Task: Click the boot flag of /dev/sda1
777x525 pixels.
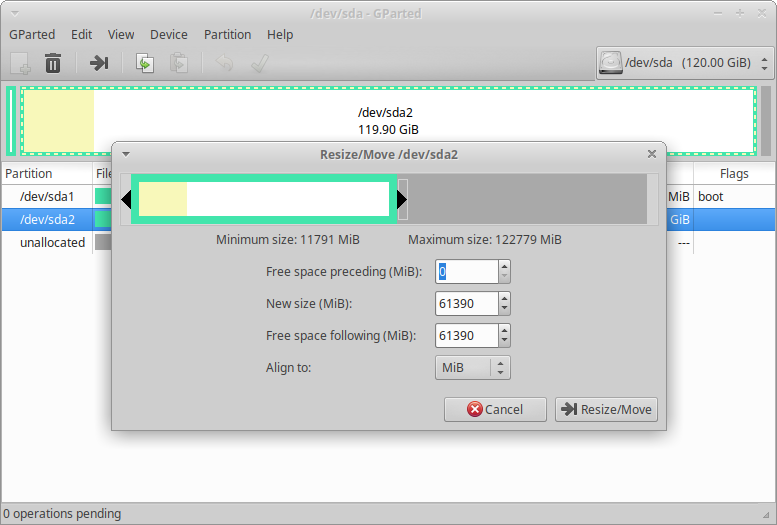Action: (x=711, y=196)
